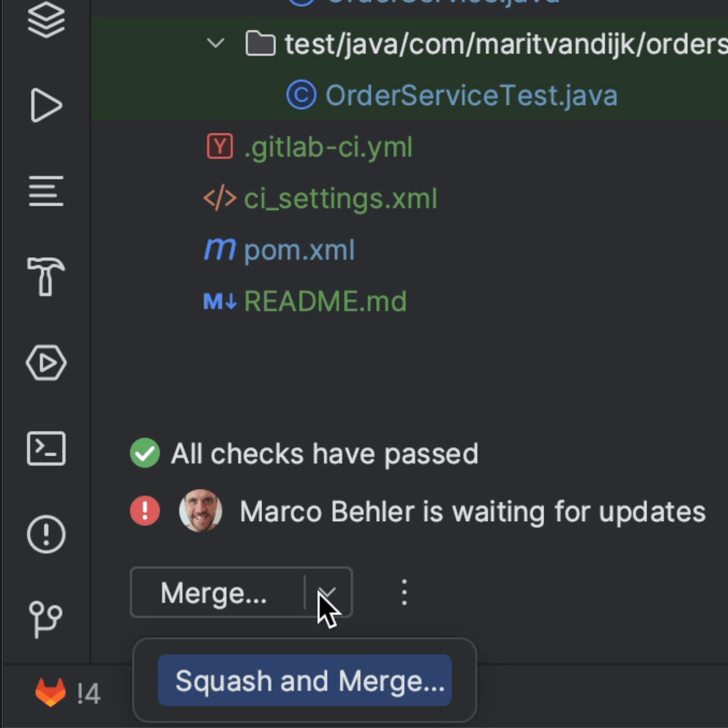Open the Problems tool window

pos(46,534)
